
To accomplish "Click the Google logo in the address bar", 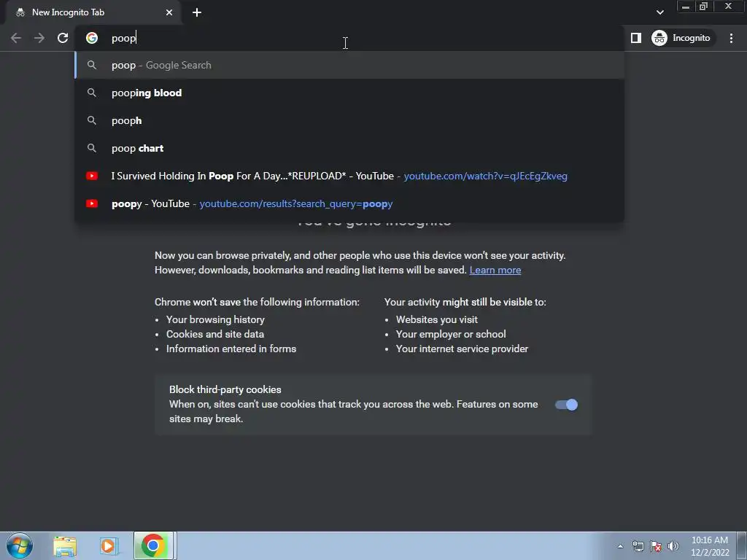I will (x=92, y=38).
